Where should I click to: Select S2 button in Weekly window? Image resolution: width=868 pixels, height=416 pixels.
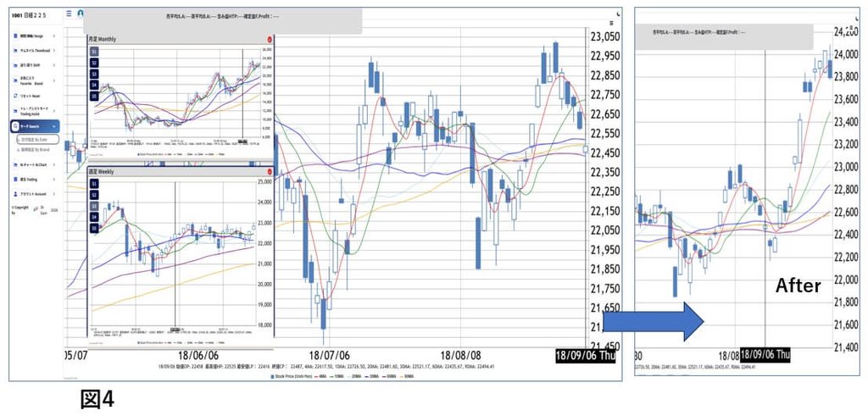click(x=94, y=195)
